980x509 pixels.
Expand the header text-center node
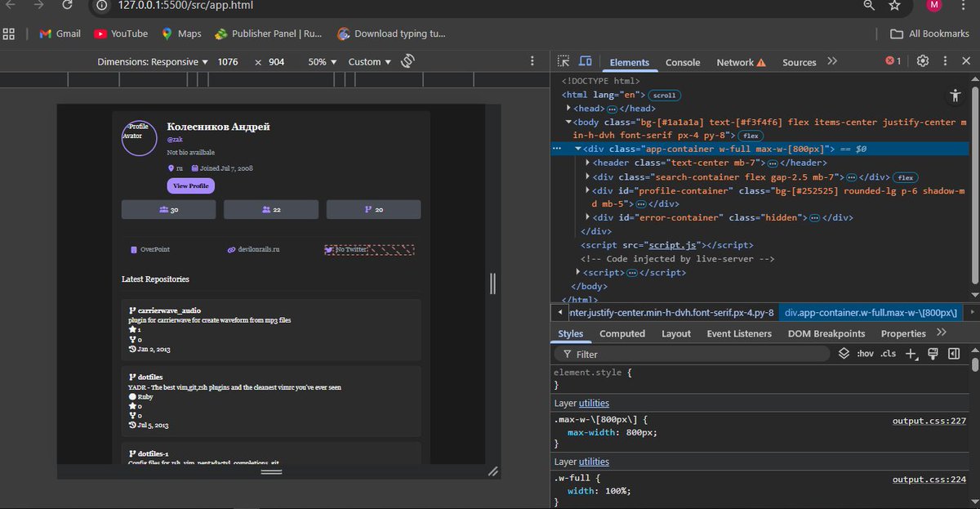click(x=588, y=163)
